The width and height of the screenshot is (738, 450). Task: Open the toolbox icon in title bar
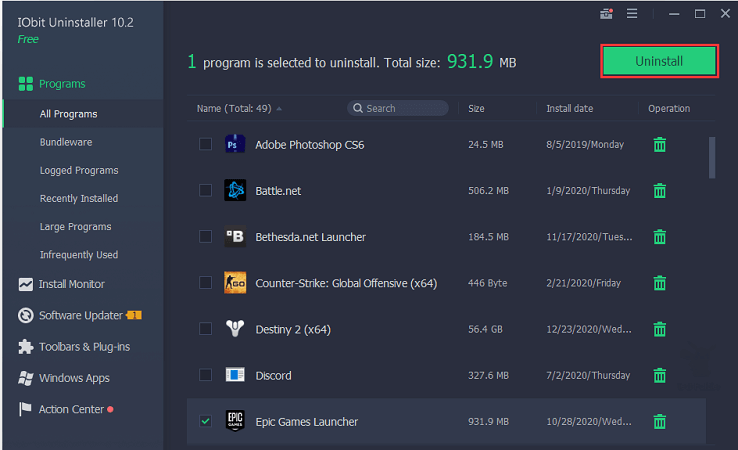(x=606, y=14)
